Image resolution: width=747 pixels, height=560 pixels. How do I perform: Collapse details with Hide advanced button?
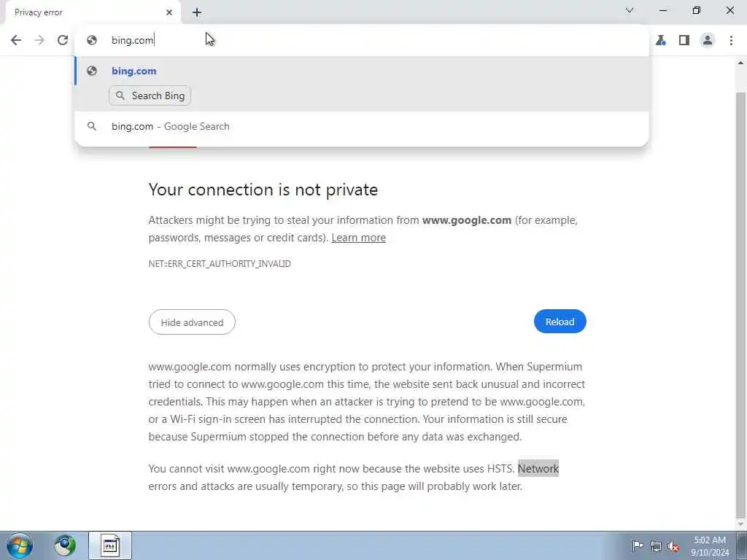coord(192,322)
